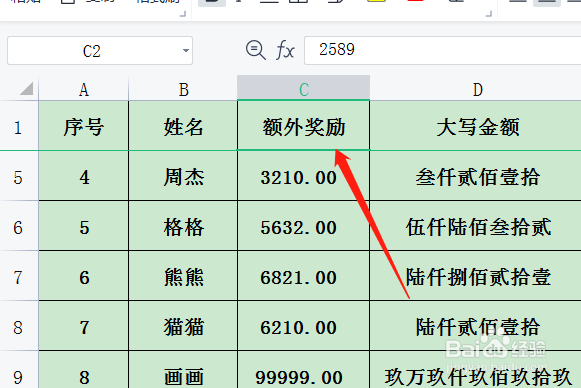This screenshot has height=388, width=581.
Task: Select the 格格 name cell
Action: coord(183,226)
